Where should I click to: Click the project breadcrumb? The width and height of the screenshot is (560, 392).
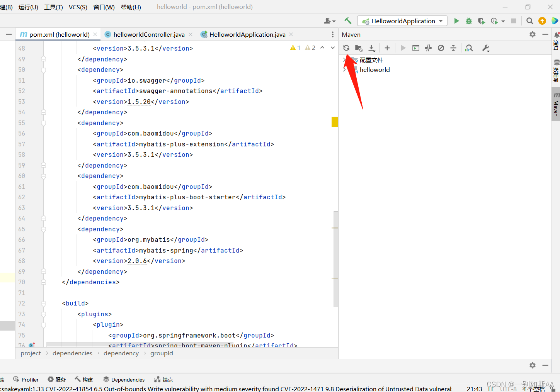click(31, 353)
